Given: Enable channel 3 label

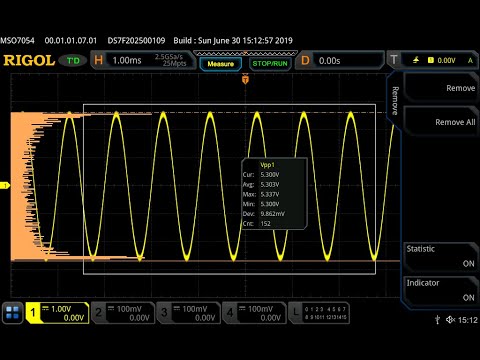Looking at the screenshot, I should [189, 313].
